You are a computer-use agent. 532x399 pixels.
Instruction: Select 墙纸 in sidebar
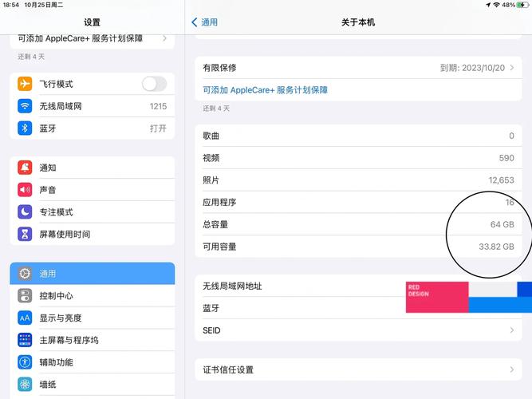click(x=93, y=385)
